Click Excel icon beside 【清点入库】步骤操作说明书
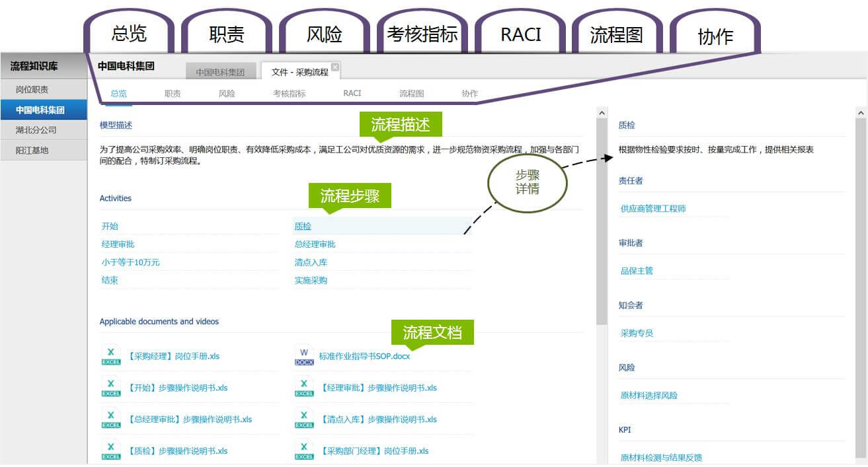 pos(304,419)
